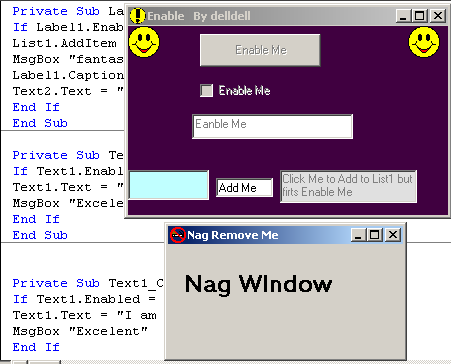Click the disabled Enable Me button
This screenshot has width=451, height=364.
click(260, 50)
